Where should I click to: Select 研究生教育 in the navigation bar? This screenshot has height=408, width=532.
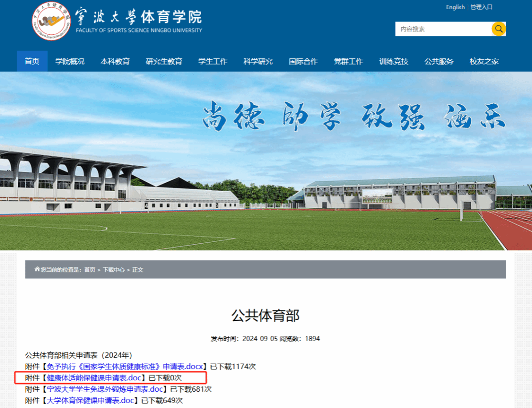coord(164,61)
